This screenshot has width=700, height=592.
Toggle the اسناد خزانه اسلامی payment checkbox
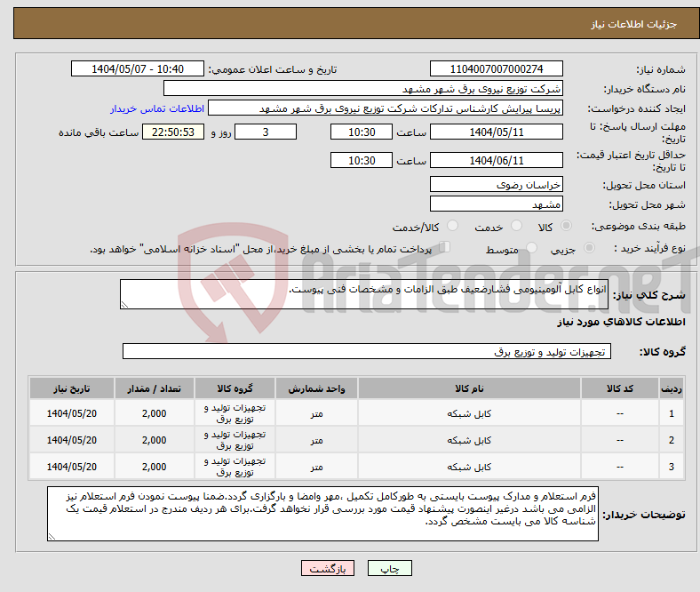point(445,249)
